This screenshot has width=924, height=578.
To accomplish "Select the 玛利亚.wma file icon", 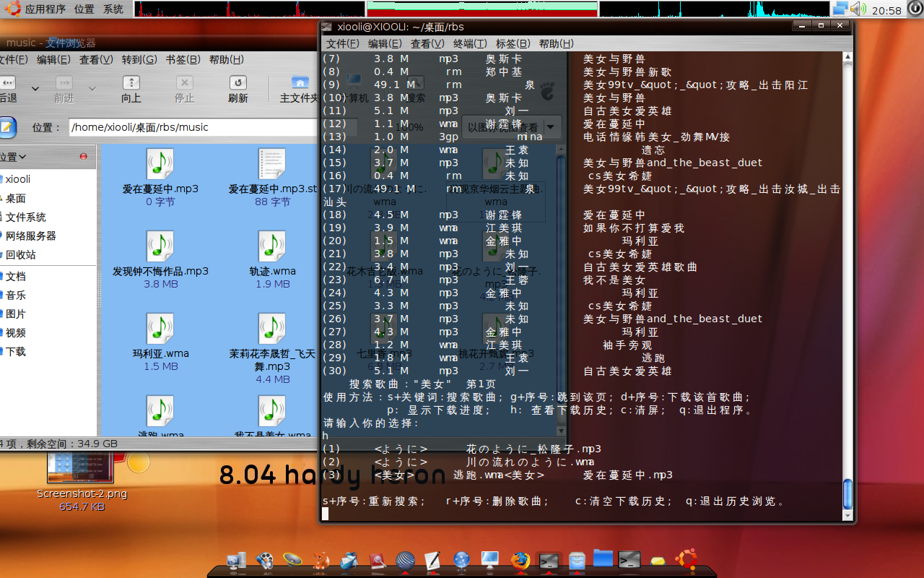I will [x=160, y=328].
